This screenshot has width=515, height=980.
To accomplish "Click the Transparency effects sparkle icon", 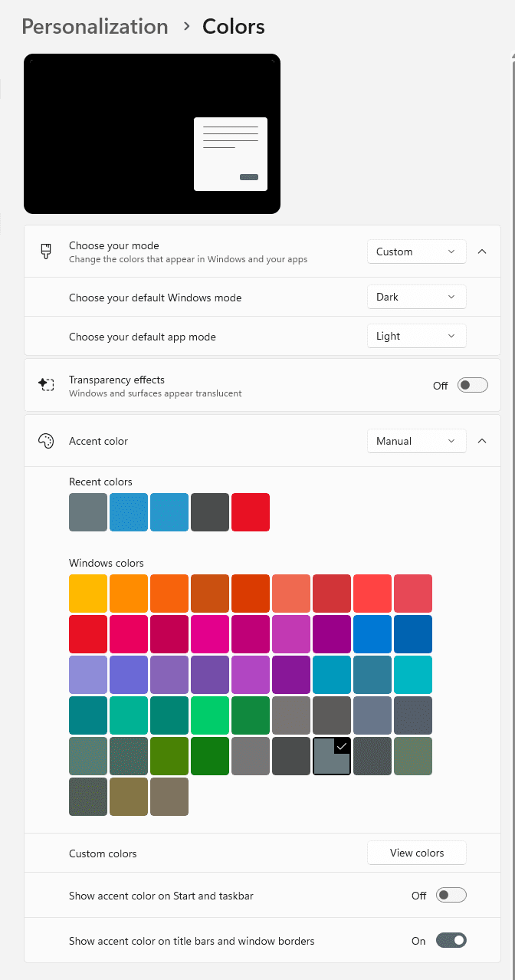I will pyautogui.click(x=46, y=385).
